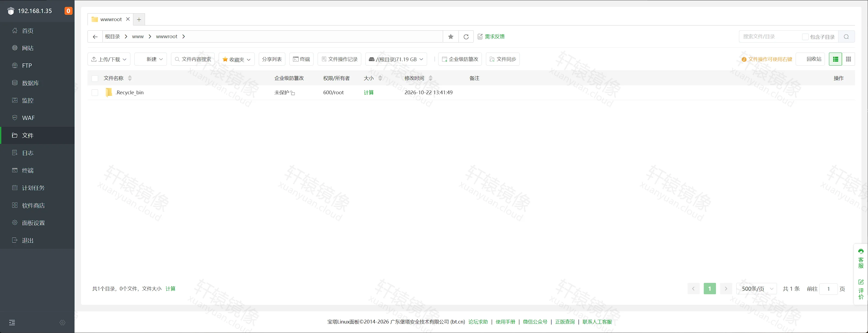Navigate to 根目录 in breadcrumb
The height and width of the screenshot is (333, 868).
112,36
